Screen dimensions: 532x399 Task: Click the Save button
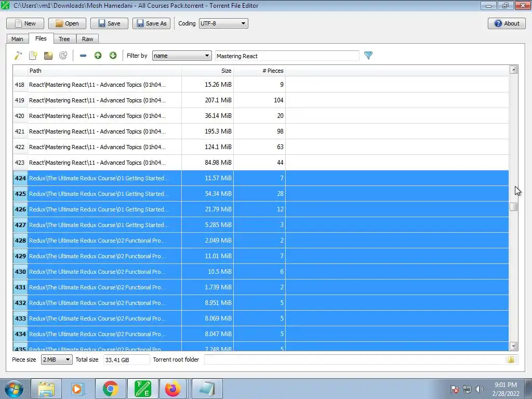(109, 23)
